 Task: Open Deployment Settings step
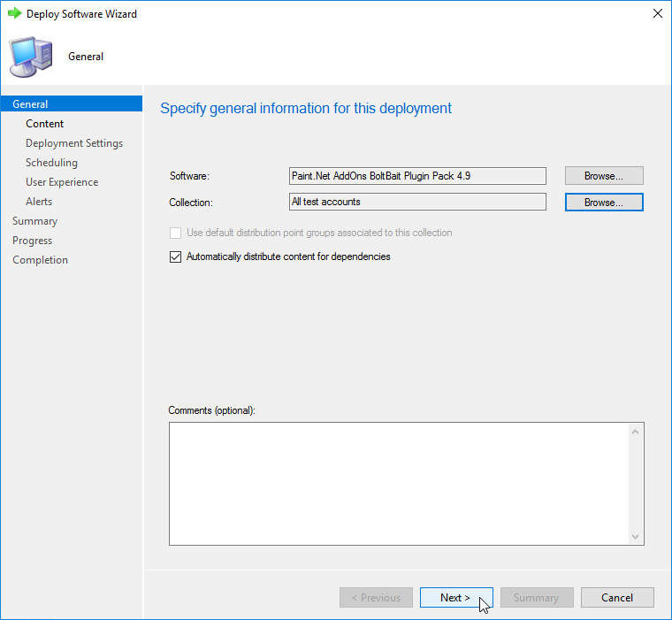(74, 143)
